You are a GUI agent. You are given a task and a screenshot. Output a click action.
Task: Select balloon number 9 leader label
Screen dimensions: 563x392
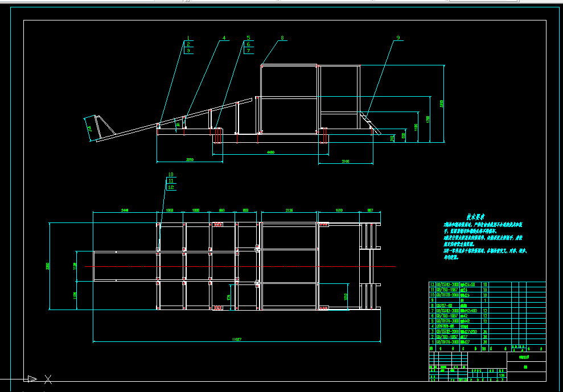click(398, 38)
